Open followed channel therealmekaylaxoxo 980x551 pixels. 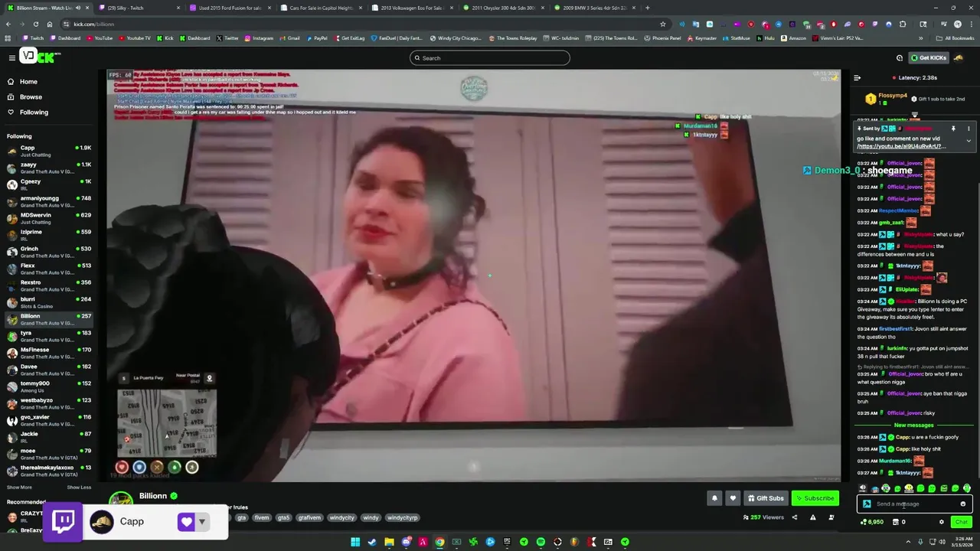(49, 471)
